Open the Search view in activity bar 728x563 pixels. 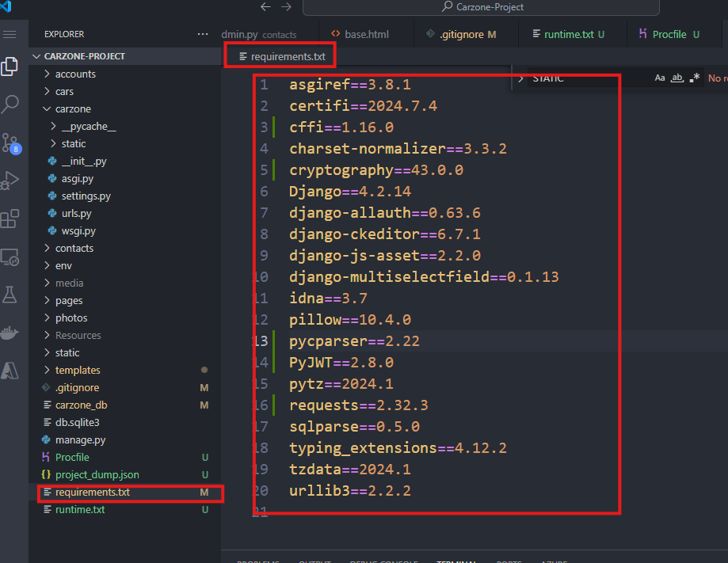click(10, 105)
